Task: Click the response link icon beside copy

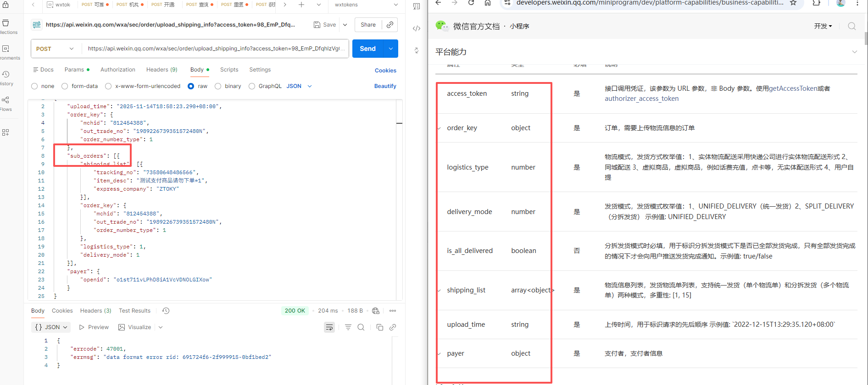Action: (x=393, y=327)
